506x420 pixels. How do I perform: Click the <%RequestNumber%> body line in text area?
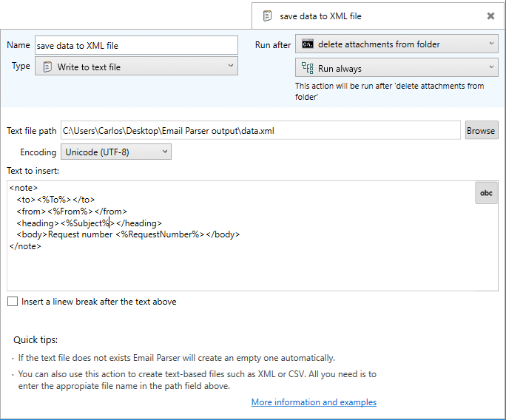pos(128,234)
